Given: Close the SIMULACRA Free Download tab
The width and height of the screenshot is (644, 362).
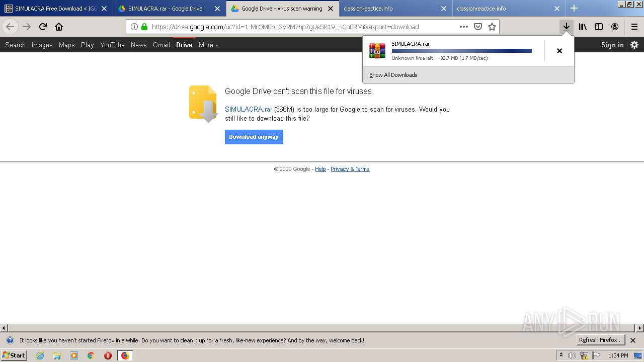Looking at the screenshot, I should [x=104, y=9].
